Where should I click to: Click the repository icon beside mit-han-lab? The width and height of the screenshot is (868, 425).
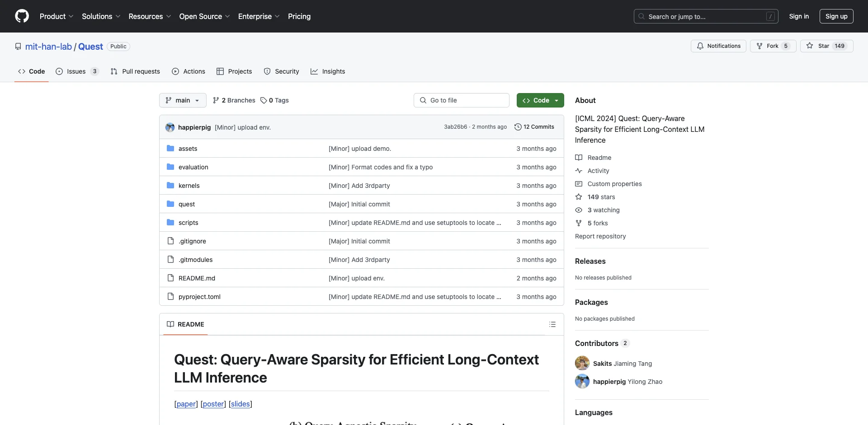point(18,47)
